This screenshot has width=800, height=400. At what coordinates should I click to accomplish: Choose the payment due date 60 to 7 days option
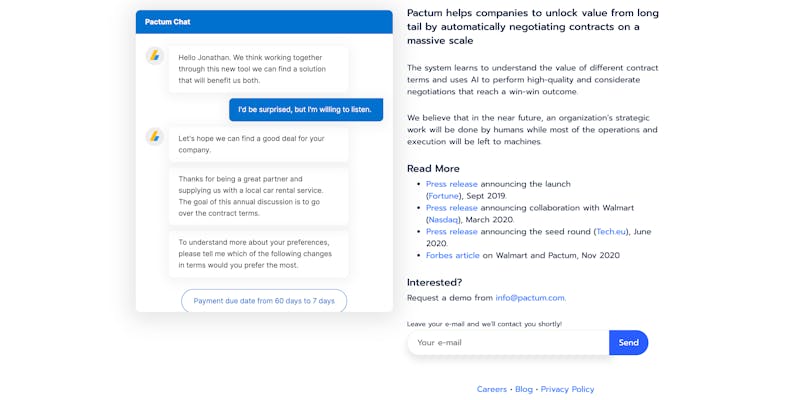pyautogui.click(x=264, y=301)
